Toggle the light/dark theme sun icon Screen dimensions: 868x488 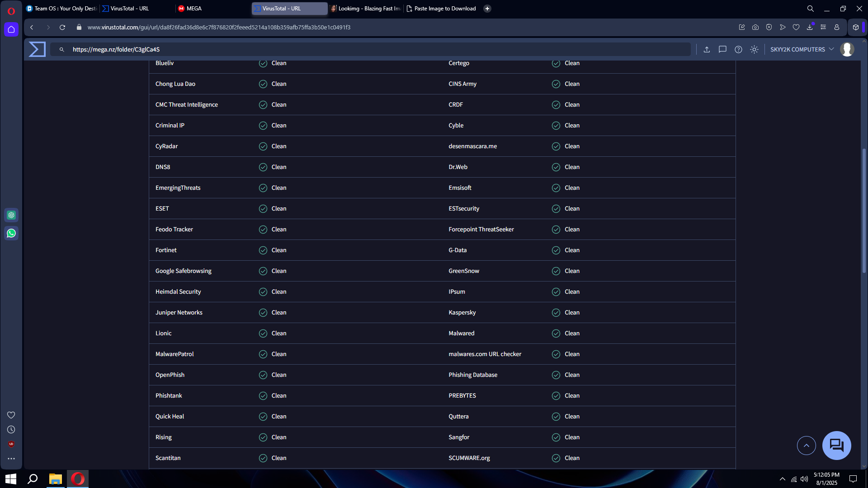click(754, 50)
